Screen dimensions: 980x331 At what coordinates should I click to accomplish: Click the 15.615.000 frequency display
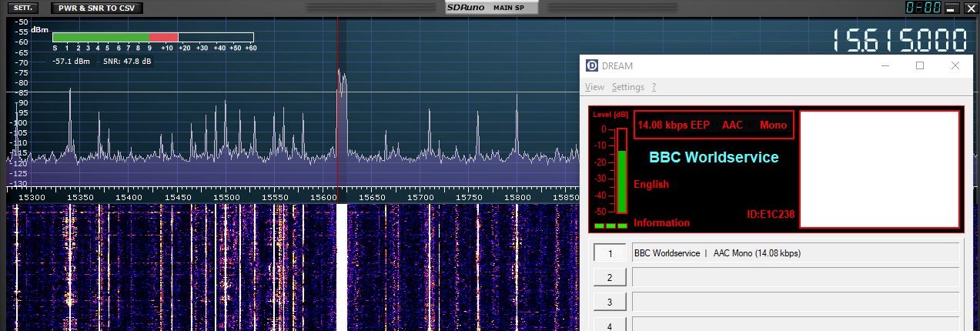click(899, 41)
